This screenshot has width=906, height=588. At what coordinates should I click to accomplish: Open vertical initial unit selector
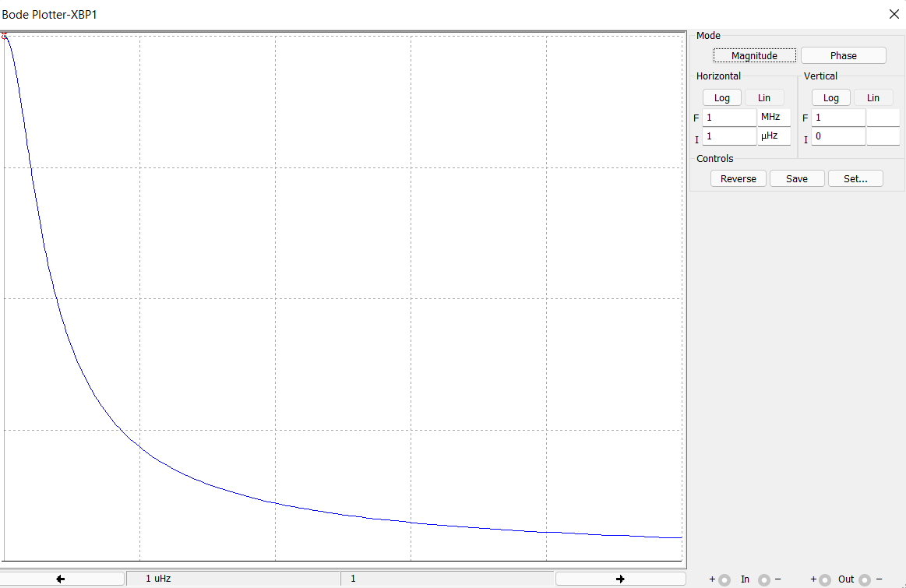883,136
